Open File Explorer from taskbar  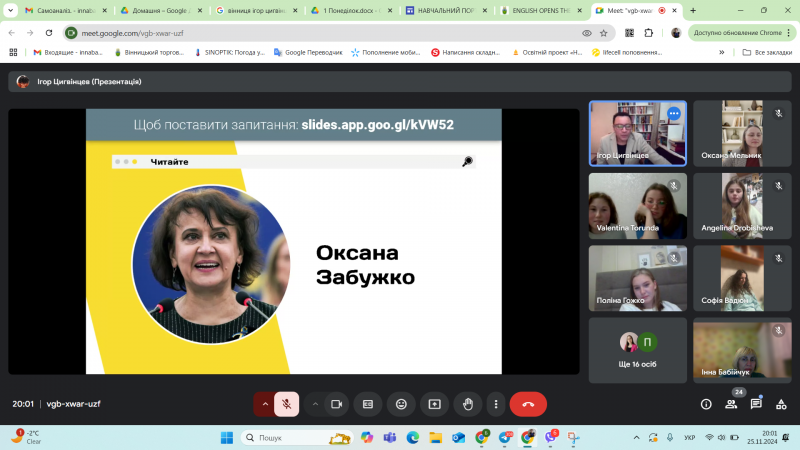435,438
